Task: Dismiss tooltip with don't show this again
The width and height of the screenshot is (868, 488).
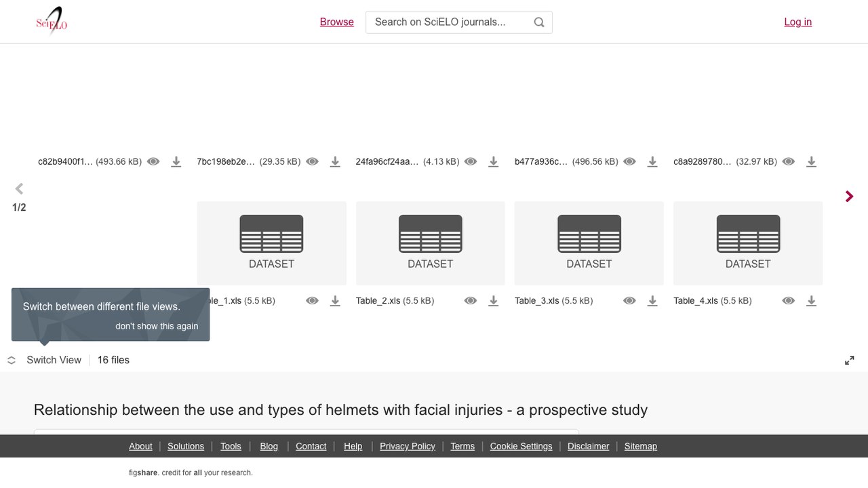Action: coord(157,326)
